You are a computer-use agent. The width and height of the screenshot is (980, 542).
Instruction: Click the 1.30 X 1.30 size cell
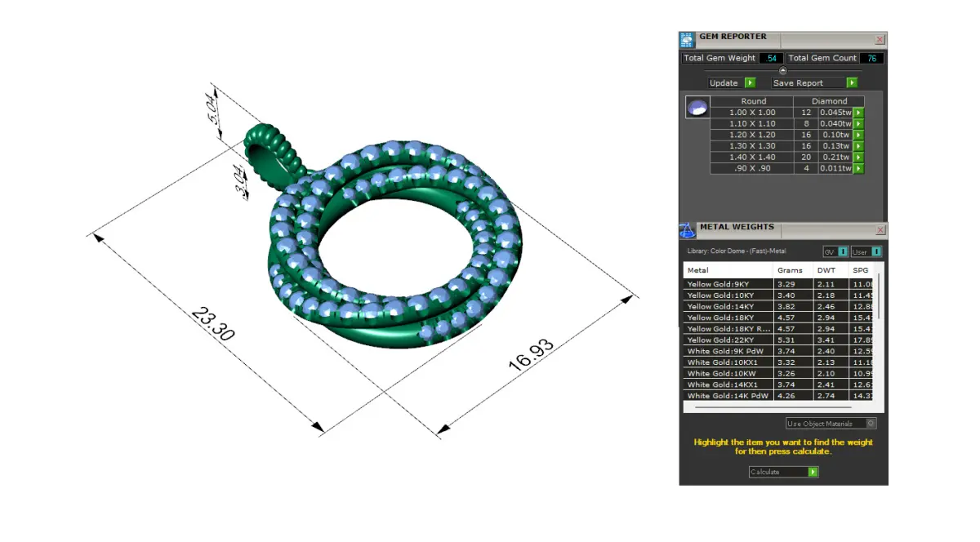click(752, 146)
